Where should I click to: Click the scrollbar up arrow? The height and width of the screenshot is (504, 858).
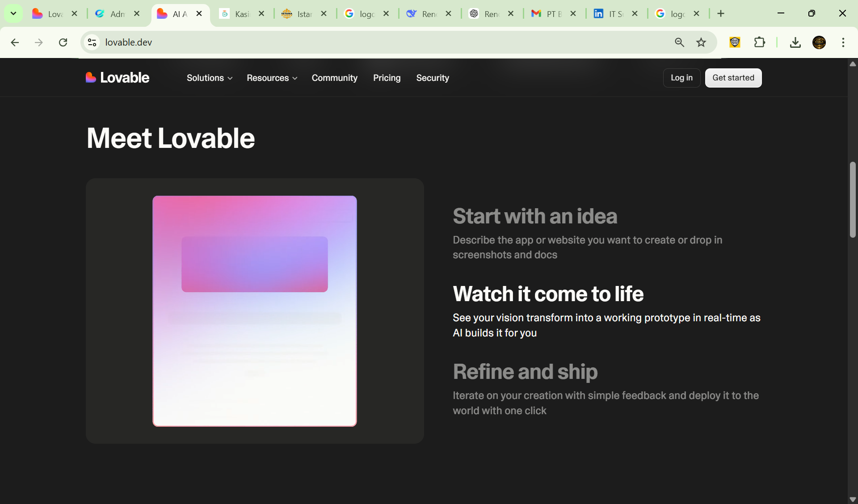853,64
